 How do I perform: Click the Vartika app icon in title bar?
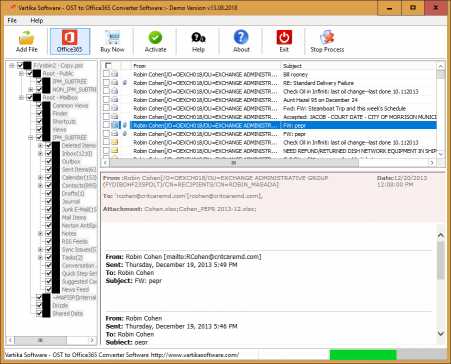pos(12,7)
